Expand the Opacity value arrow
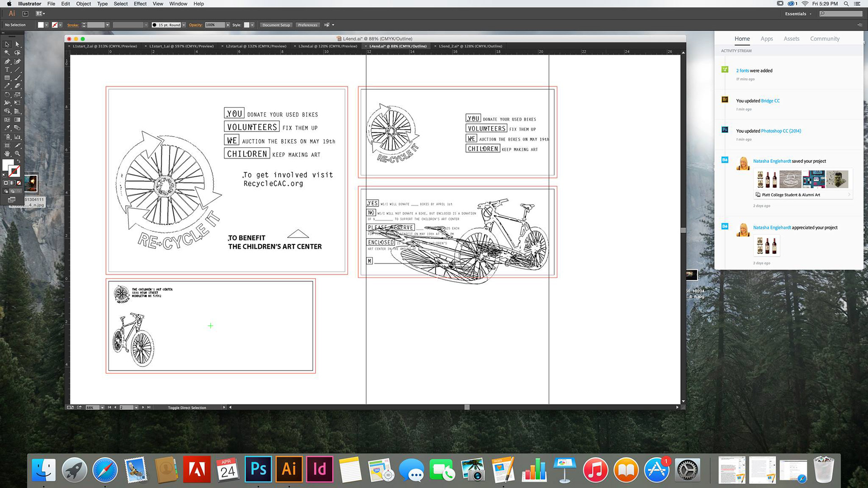 click(228, 25)
